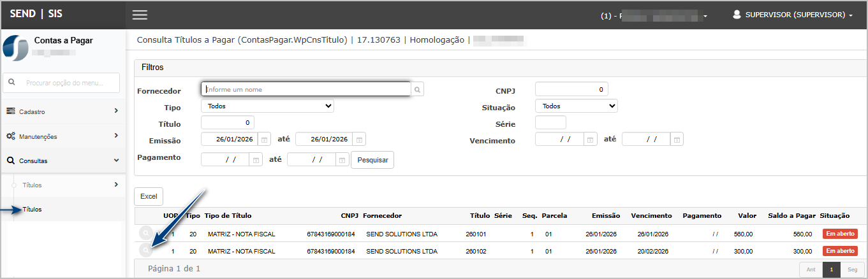Click the magnifier icon for título 260102

pyautogui.click(x=146, y=251)
